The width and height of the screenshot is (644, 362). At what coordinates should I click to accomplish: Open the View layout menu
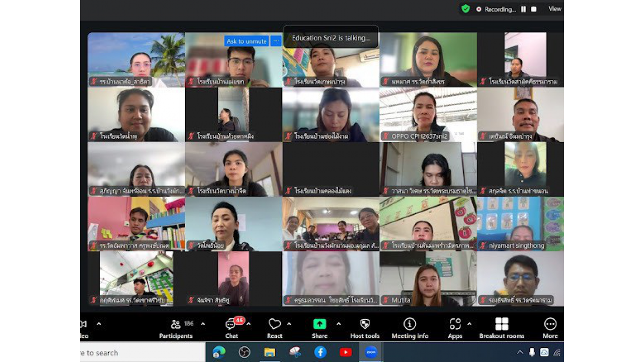(x=554, y=9)
